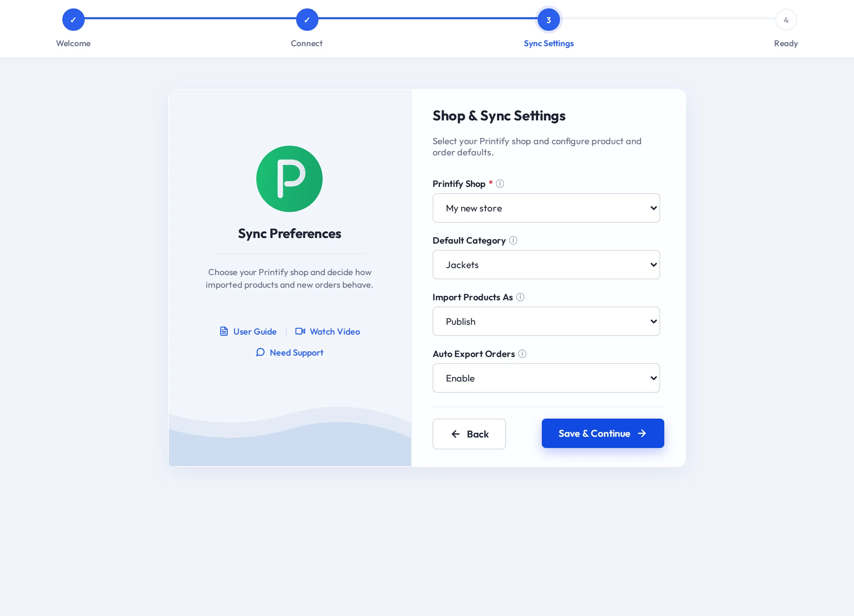This screenshot has height=616, width=854.
Task: Select the Sync Settings step 3 circle
Action: pyautogui.click(x=548, y=20)
